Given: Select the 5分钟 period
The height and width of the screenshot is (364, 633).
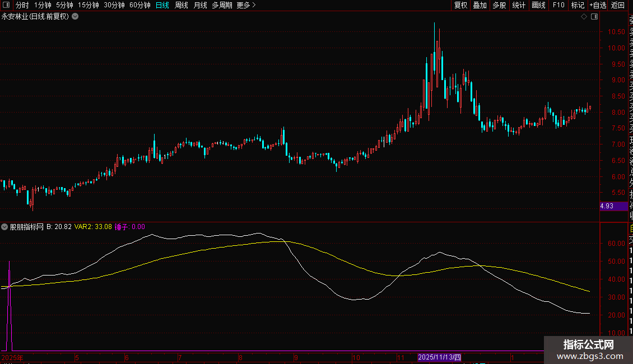Looking at the screenshot, I should pyautogui.click(x=64, y=5).
